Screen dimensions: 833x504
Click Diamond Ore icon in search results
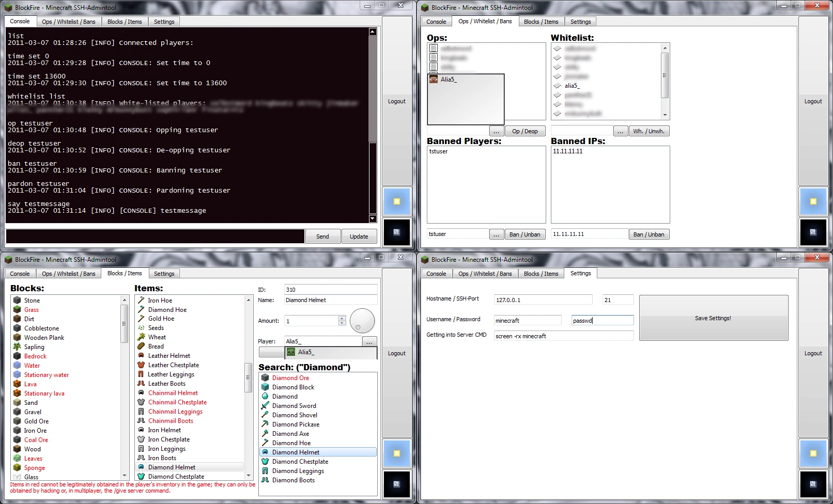tap(265, 377)
